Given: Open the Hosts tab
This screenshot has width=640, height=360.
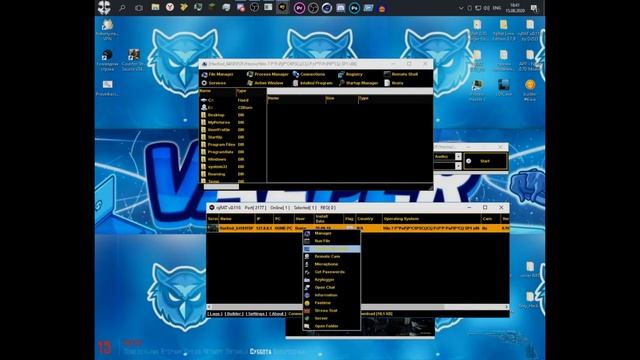Looking at the screenshot, I should [394, 83].
